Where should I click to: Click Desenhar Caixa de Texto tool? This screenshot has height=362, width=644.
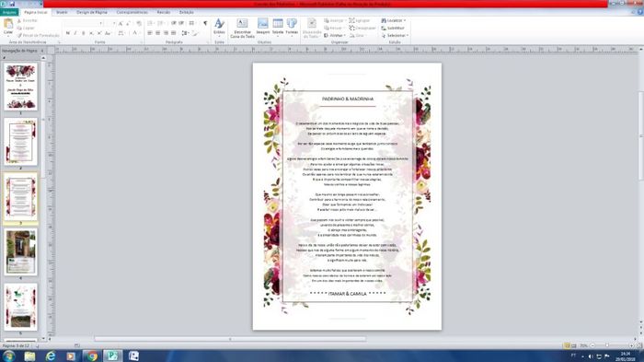(x=242, y=28)
